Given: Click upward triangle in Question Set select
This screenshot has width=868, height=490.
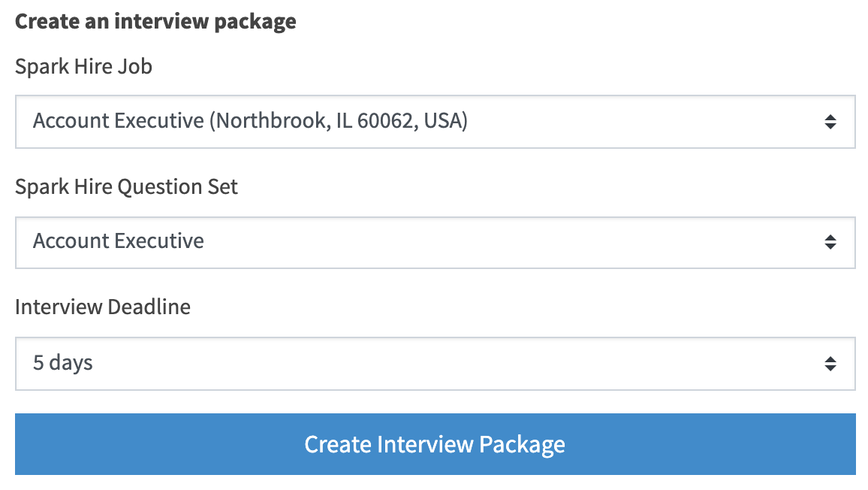Looking at the screenshot, I should click(x=830, y=237).
